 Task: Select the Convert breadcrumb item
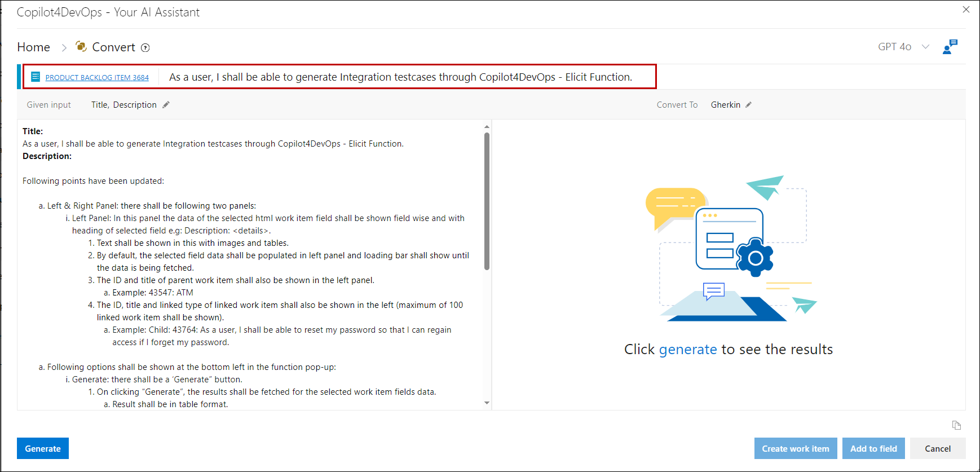tap(113, 47)
